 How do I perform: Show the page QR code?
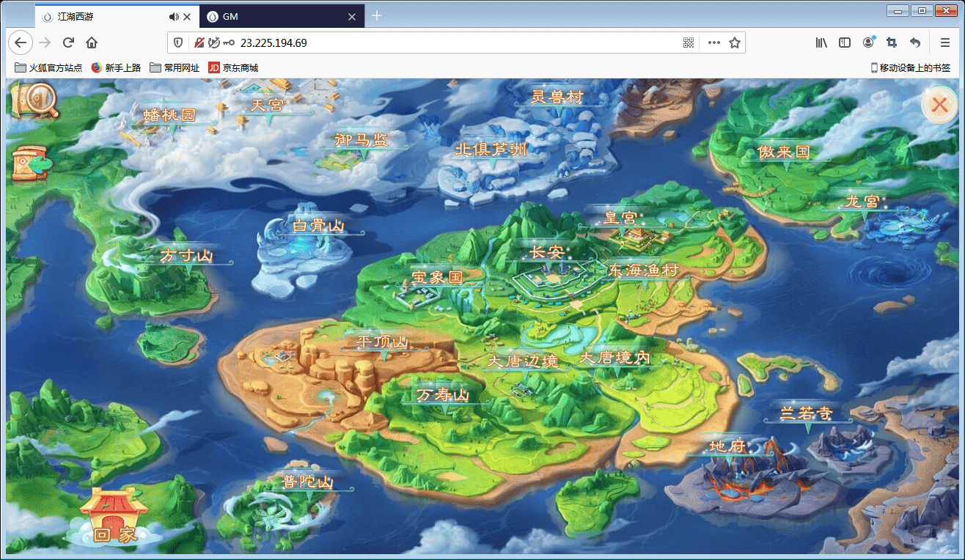tap(689, 43)
